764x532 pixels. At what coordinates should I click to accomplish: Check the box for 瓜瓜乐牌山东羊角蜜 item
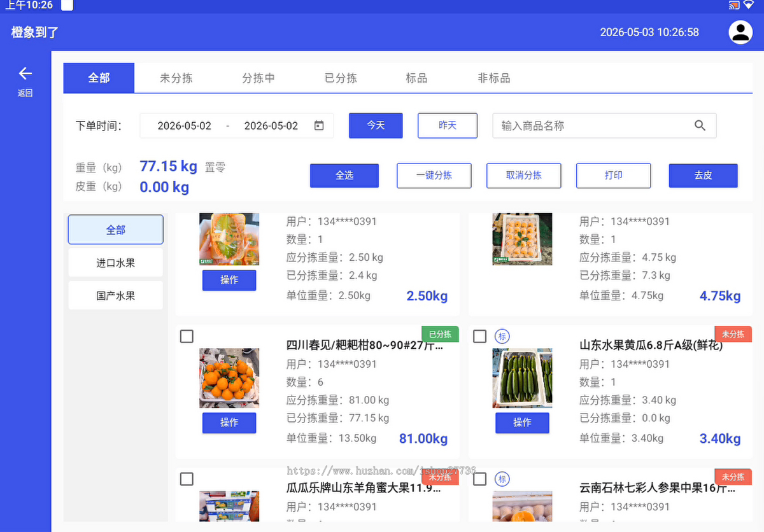(x=187, y=479)
